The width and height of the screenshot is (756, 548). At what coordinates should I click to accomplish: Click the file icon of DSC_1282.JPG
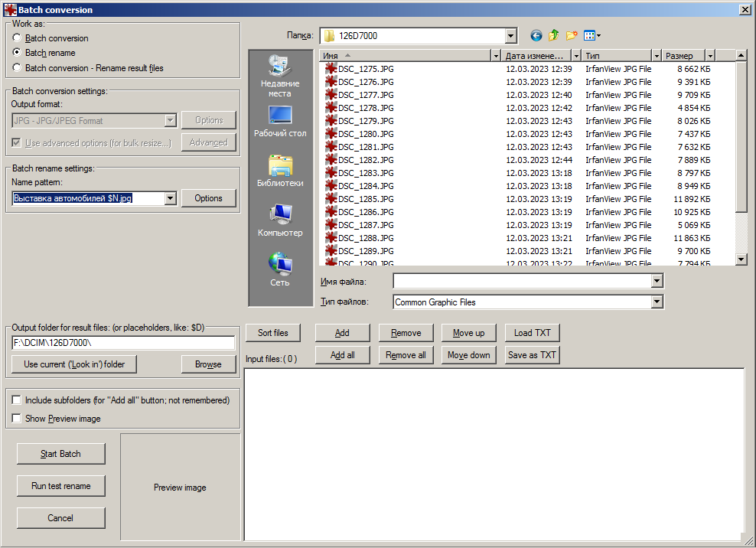coord(331,160)
